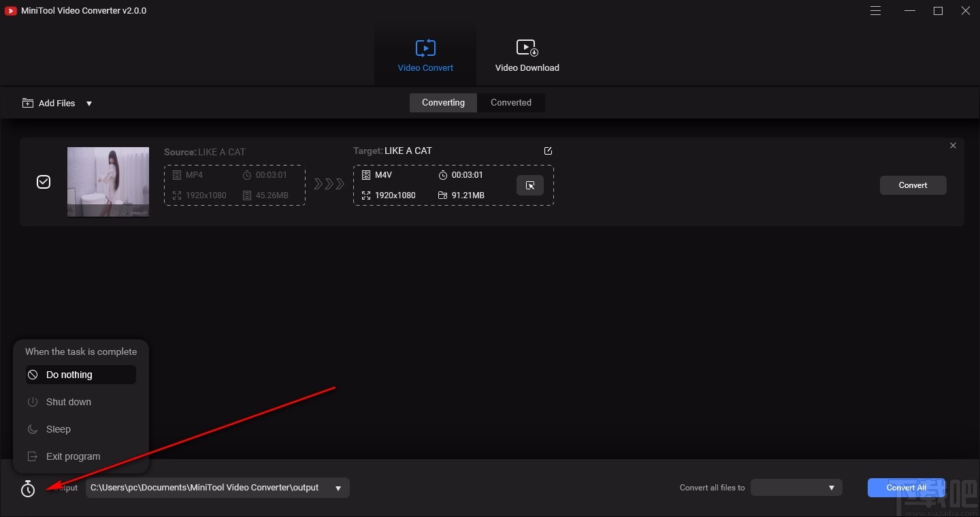Image resolution: width=980 pixels, height=517 pixels.
Task: Select Do nothing when task completes
Action: (x=81, y=375)
